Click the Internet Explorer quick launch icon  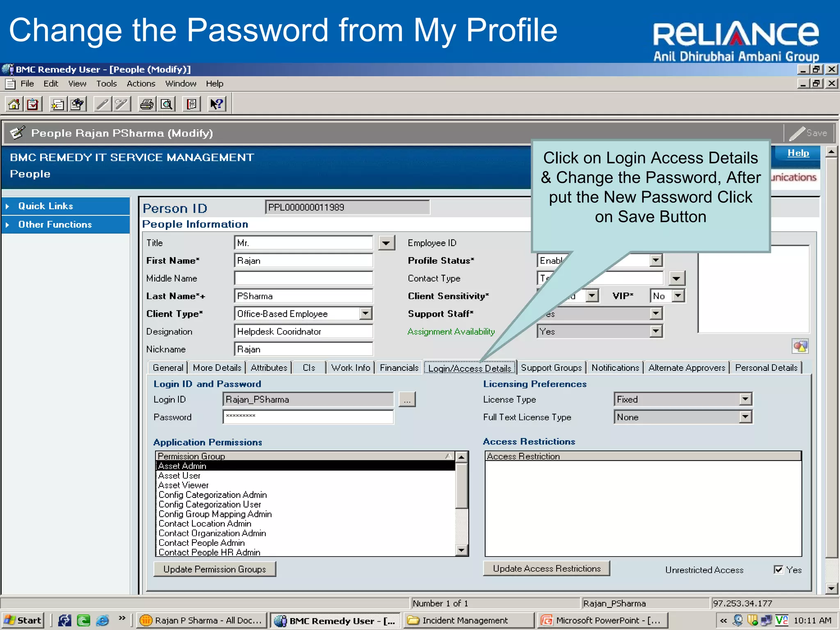pos(103,620)
